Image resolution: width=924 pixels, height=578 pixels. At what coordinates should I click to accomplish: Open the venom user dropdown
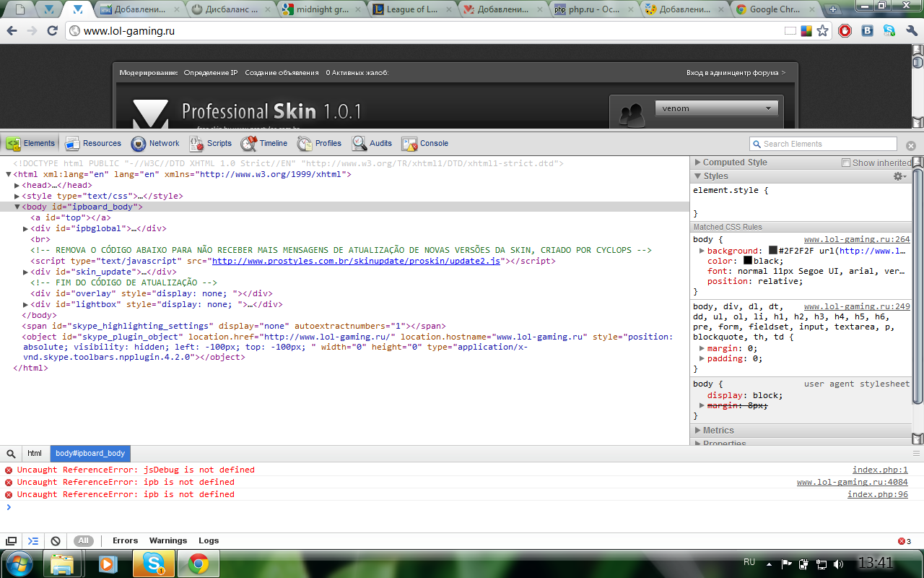click(x=716, y=108)
